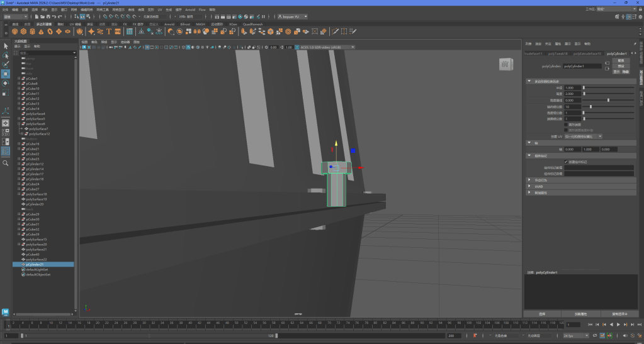Viewport: 644px width, 344px height.
Task: Click the polygon sphere shelf icon
Action: [14, 31]
